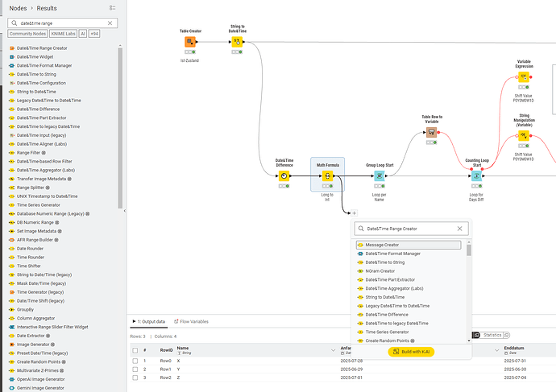The image size is (556, 392).
Task: Click the Variable Expression node icon
Action: pos(524,77)
